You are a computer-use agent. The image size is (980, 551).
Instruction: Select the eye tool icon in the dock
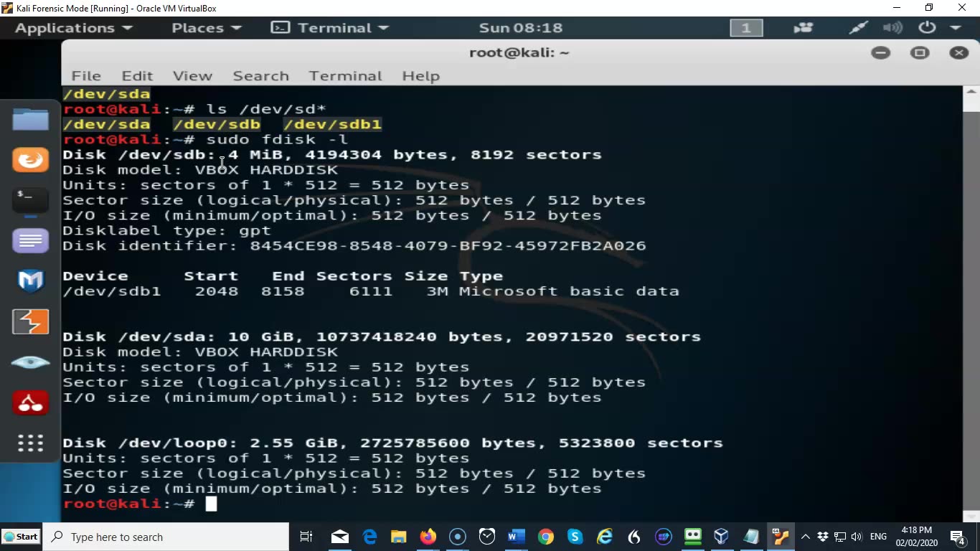click(30, 362)
